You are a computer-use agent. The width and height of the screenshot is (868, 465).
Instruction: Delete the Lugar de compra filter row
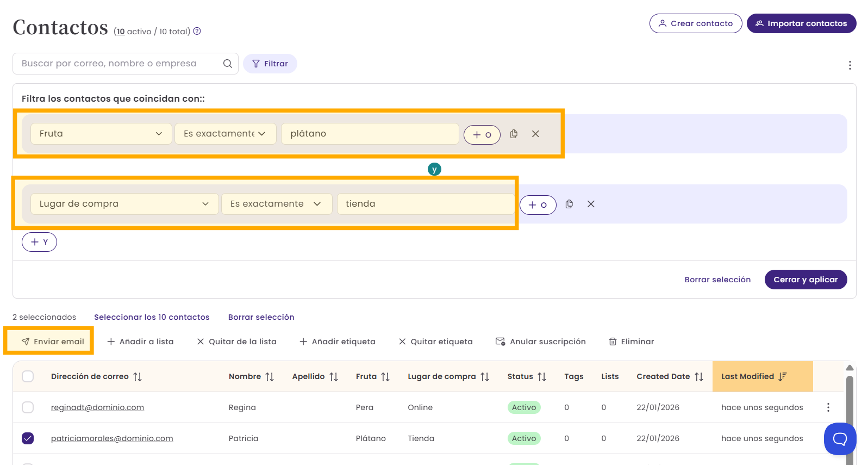coord(591,204)
